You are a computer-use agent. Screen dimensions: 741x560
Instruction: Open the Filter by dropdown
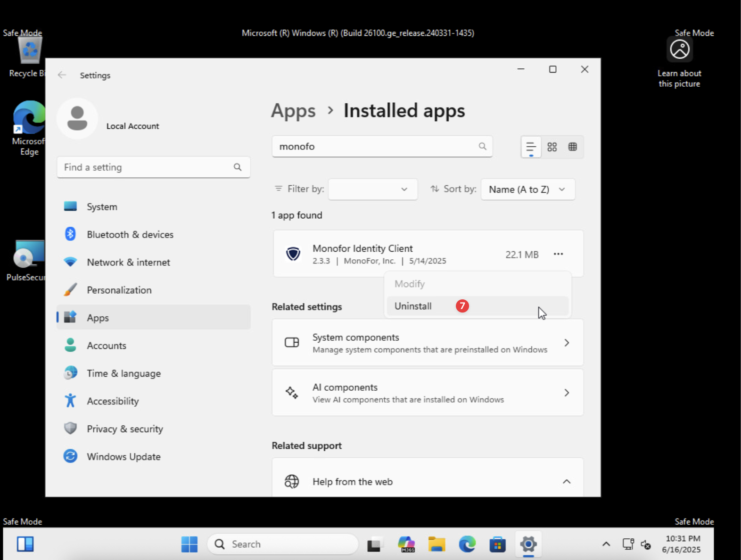pyautogui.click(x=372, y=189)
